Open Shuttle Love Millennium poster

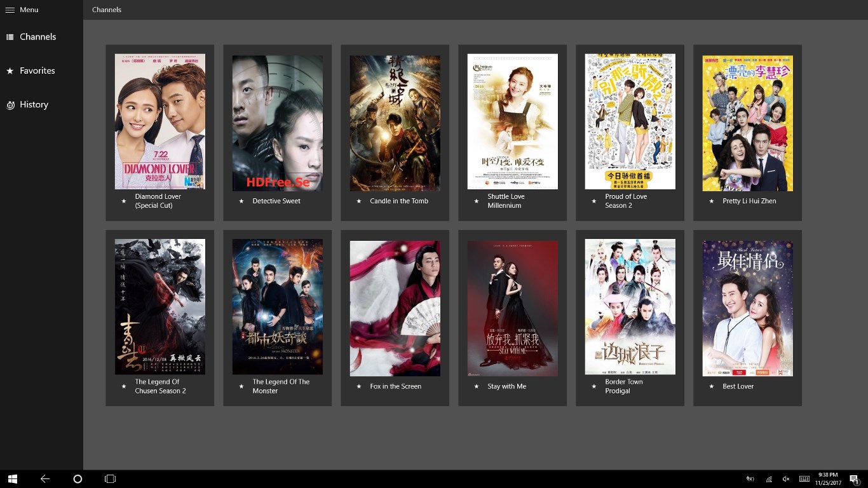pyautogui.click(x=513, y=121)
